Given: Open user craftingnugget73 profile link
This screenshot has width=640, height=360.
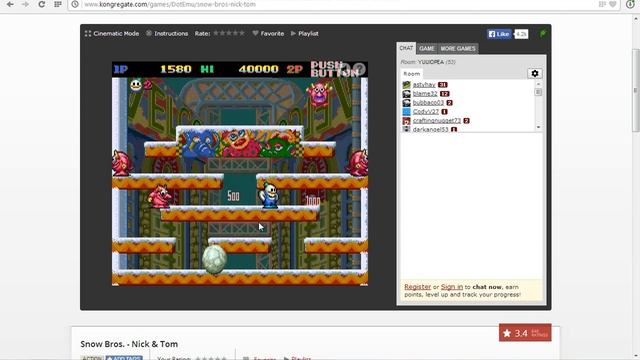Looking at the screenshot, I should 437,120.
